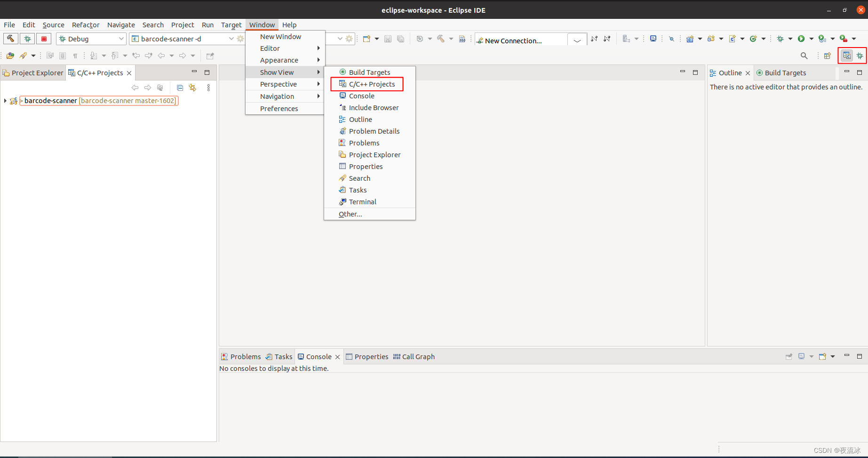Open the View Menu in C/C++ Projects panel
Image resolution: width=868 pixels, height=458 pixels.
208,88
